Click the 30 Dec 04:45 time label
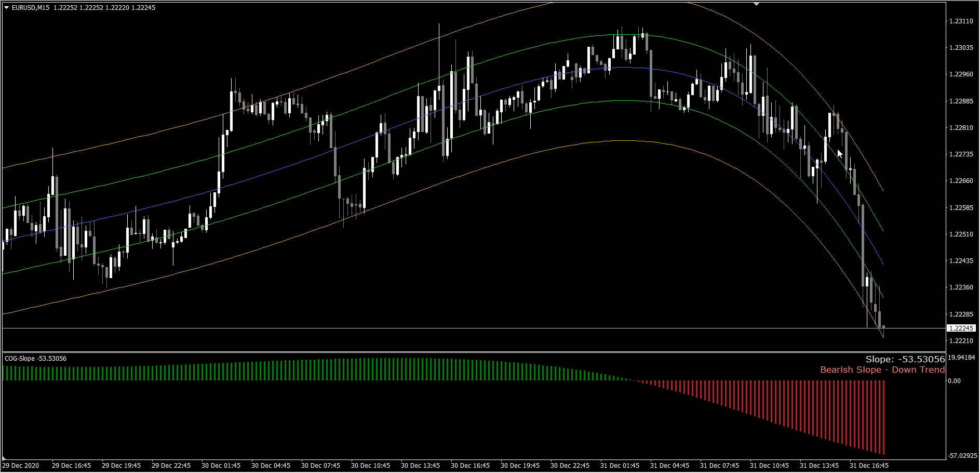The width and height of the screenshot is (980, 473). 271,466
